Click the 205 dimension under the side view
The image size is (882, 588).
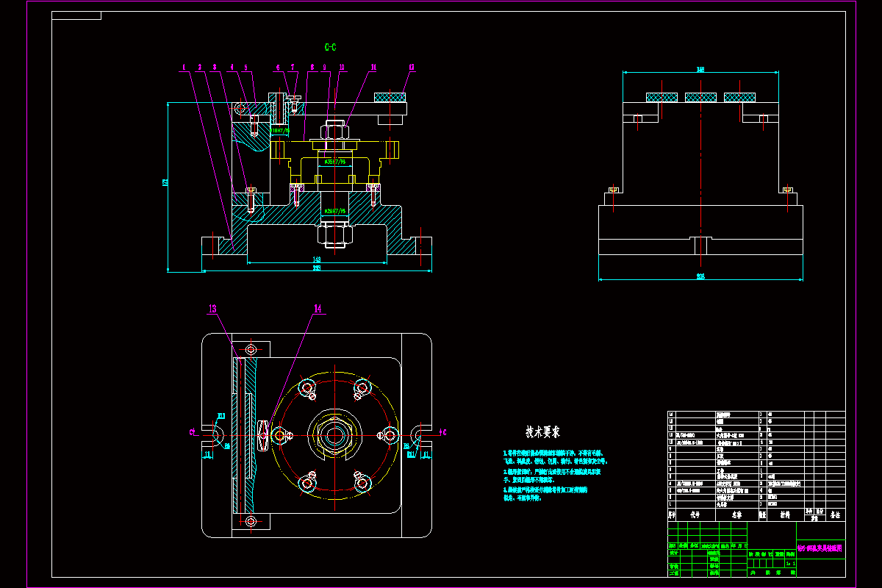pyautogui.click(x=700, y=277)
